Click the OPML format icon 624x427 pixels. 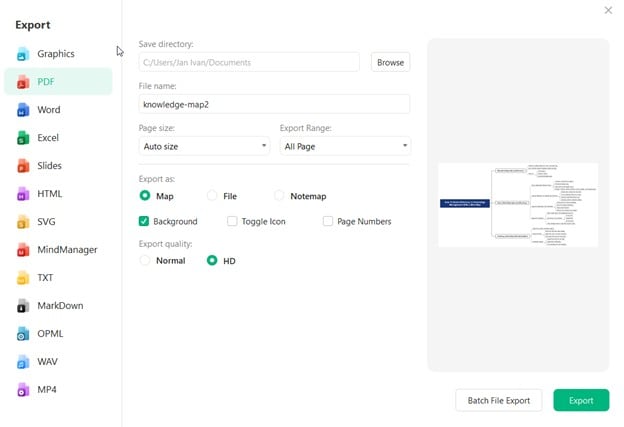(23, 333)
